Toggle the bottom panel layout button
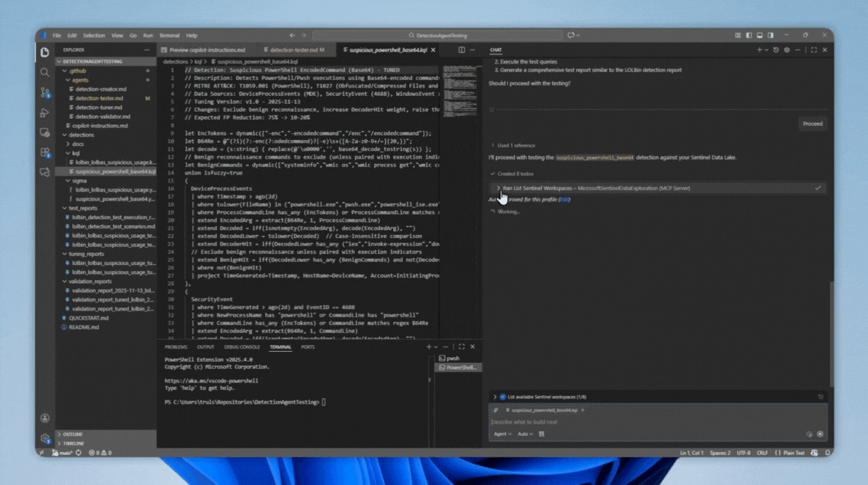This screenshot has width=868, height=485. coord(759,35)
